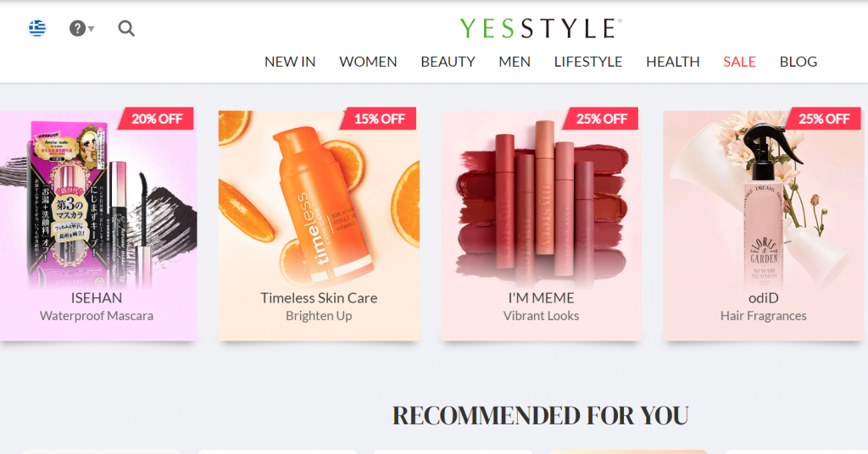Click the YesStyle logo
The image size is (868, 454).
[541, 28]
